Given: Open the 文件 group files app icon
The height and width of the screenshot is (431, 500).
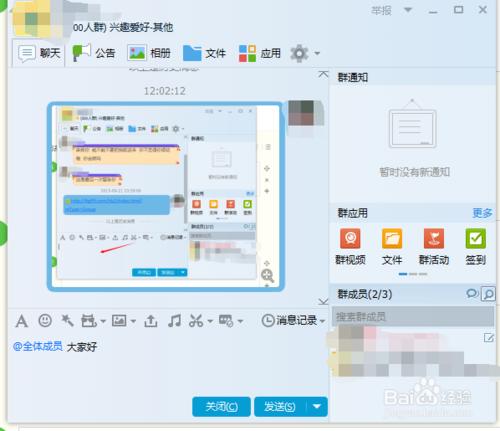Looking at the screenshot, I should [392, 246].
